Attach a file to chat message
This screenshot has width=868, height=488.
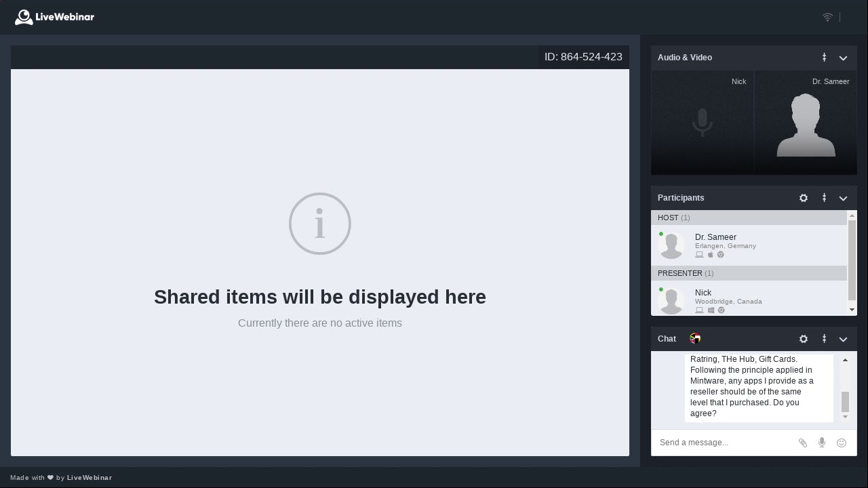[x=803, y=443]
